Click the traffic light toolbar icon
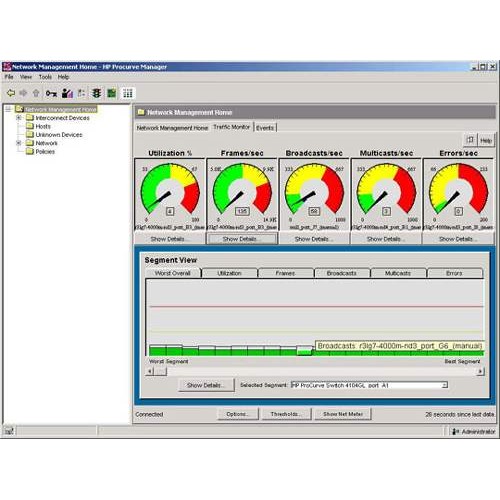This screenshot has width=500, height=500. coord(97,93)
